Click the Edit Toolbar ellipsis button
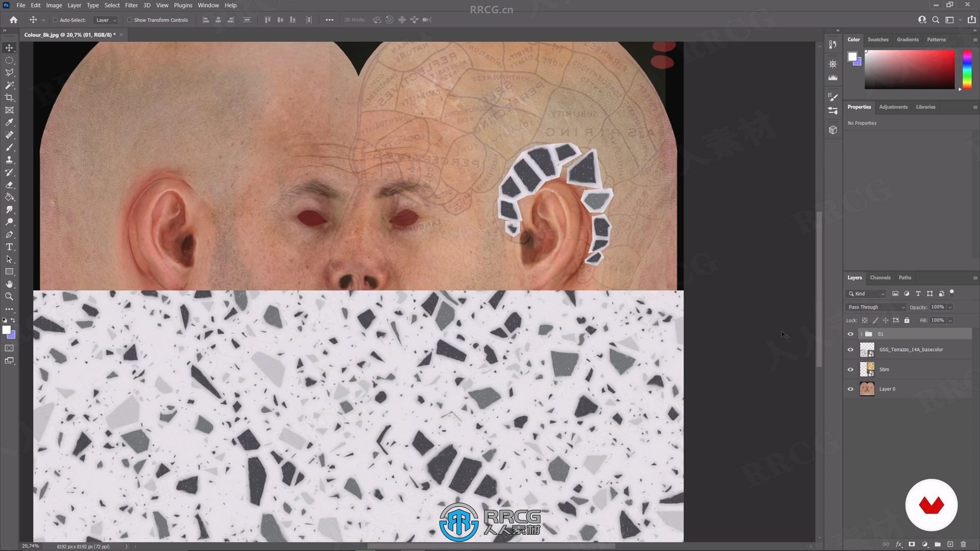980x551 pixels. click(x=9, y=309)
